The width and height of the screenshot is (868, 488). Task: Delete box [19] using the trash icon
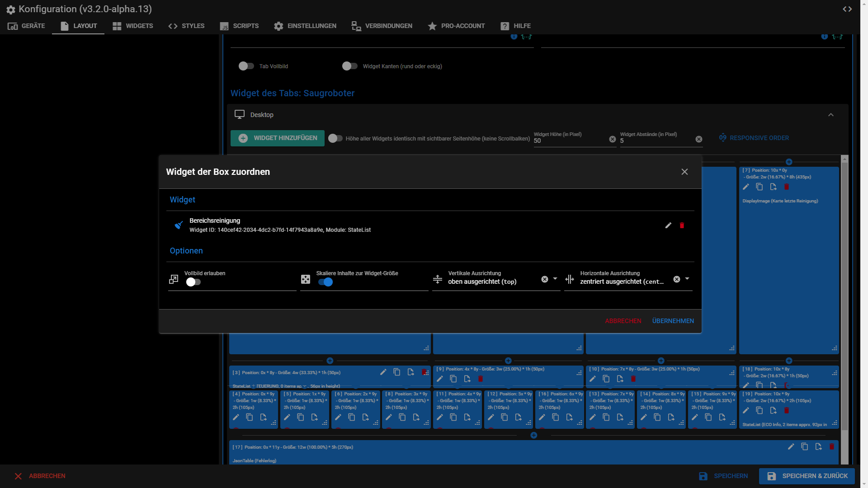click(787, 411)
